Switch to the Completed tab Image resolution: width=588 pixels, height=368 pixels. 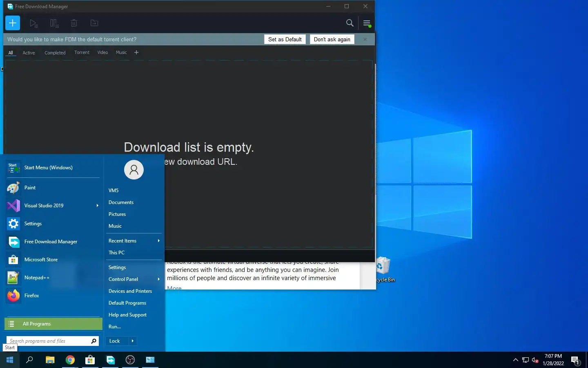pos(55,53)
